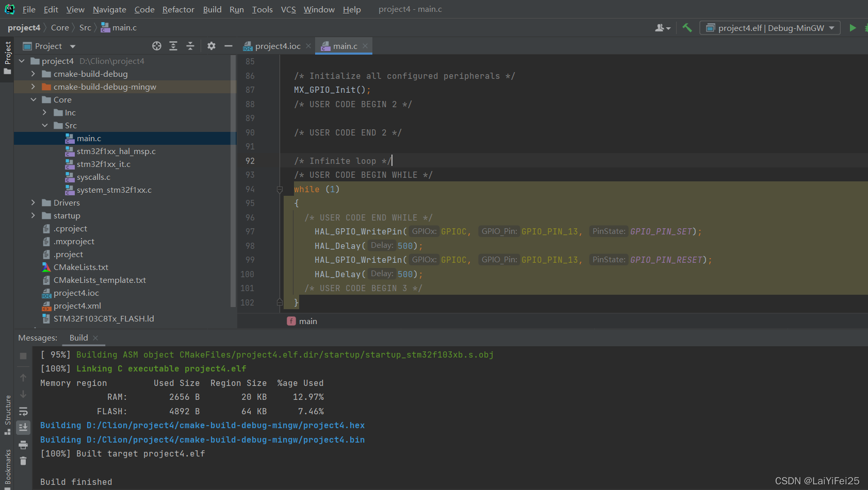868x490 pixels.
Task: Click the print icon in Messages panel
Action: tap(23, 445)
